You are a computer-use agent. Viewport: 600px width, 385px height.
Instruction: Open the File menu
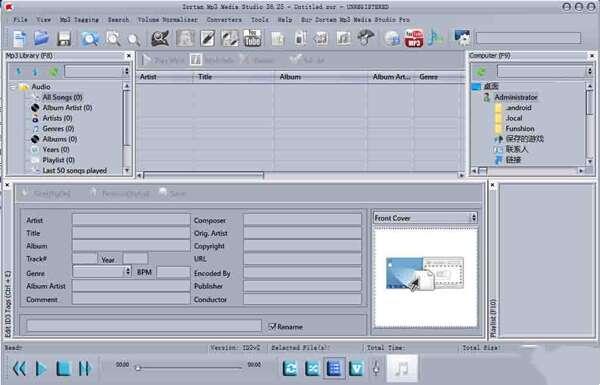point(20,20)
